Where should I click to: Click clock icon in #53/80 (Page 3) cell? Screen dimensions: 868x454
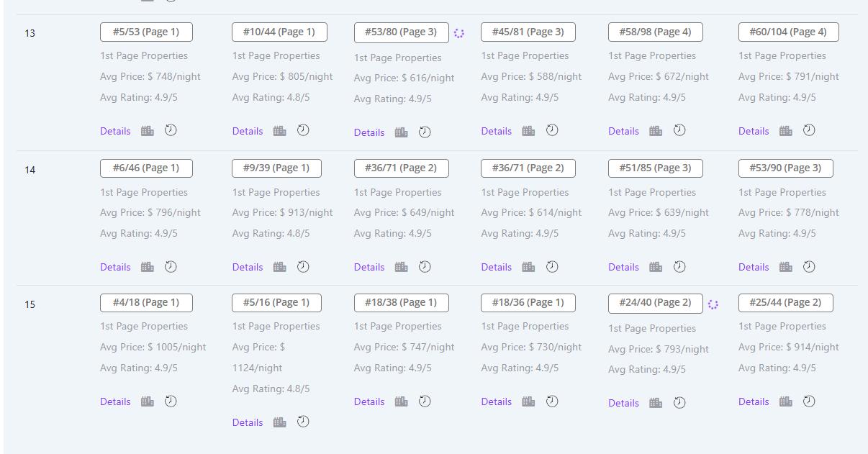[x=425, y=132]
